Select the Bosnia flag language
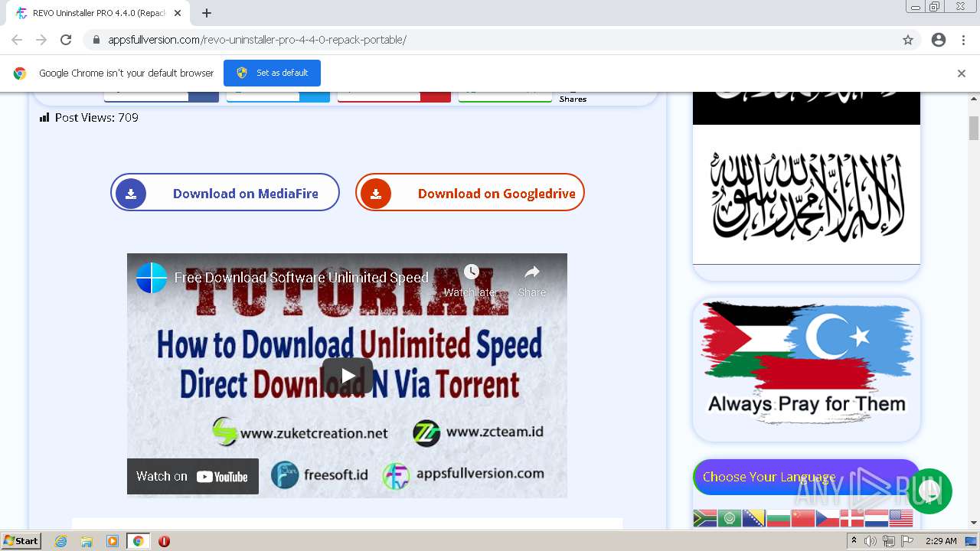This screenshot has height=551, width=980. pos(753,518)
